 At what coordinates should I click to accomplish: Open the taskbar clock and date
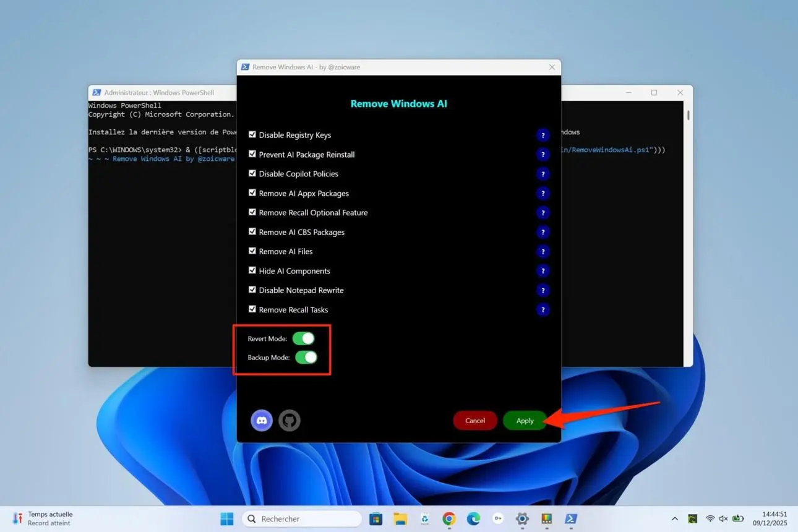pos(770,519)
